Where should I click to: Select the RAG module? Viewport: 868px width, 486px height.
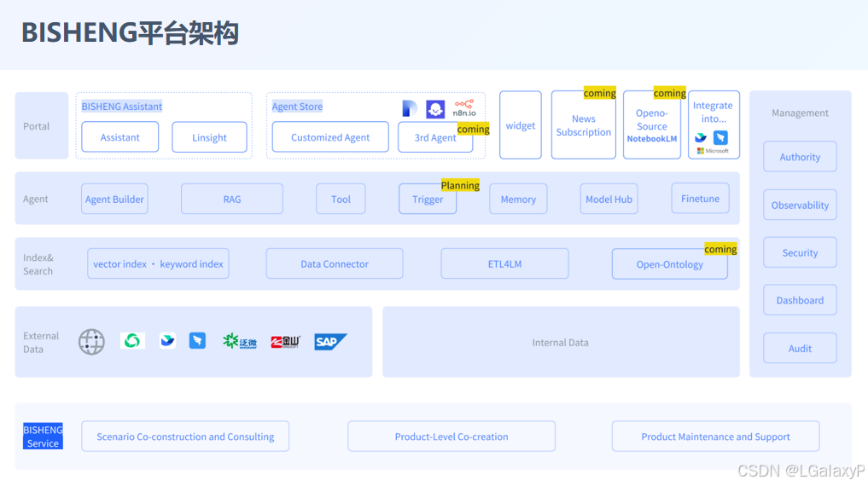pos(232,199)
